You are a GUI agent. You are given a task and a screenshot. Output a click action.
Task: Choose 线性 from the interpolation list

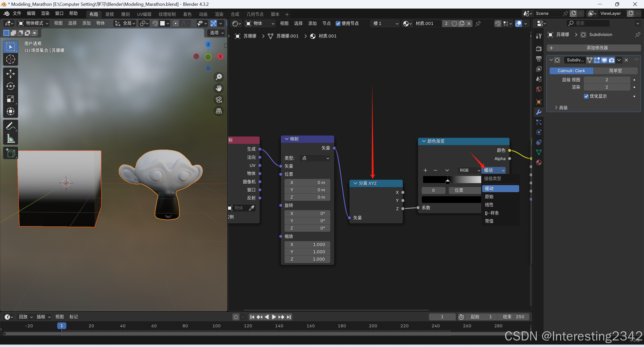click(489, 205)
